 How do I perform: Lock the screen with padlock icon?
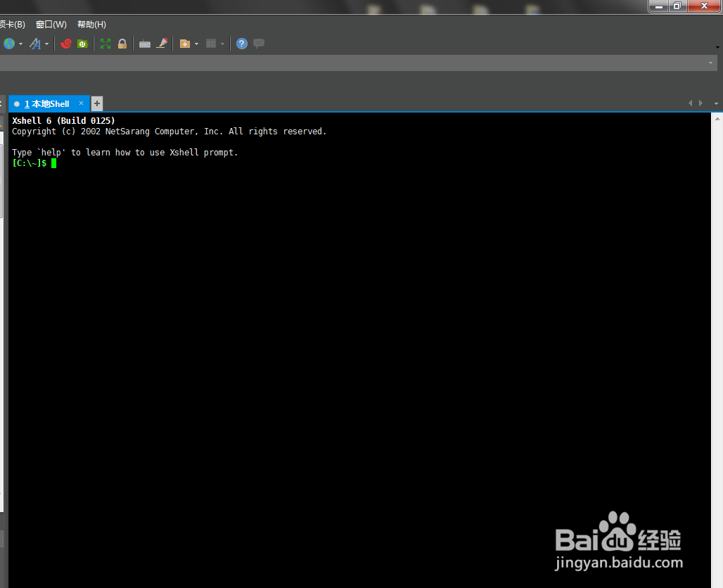point(122,44)
